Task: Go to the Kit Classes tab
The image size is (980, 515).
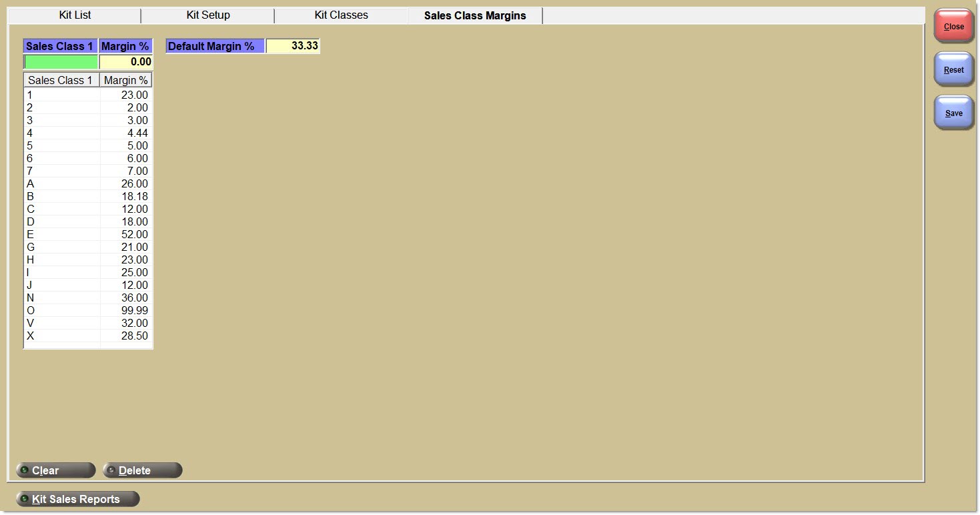Action: pyautogui.click(x=341, y=15)
